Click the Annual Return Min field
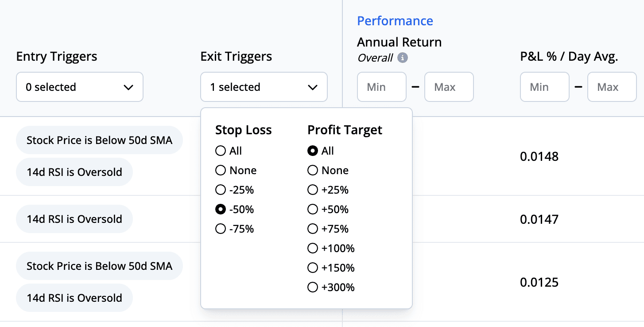 (x=381, y=87)
